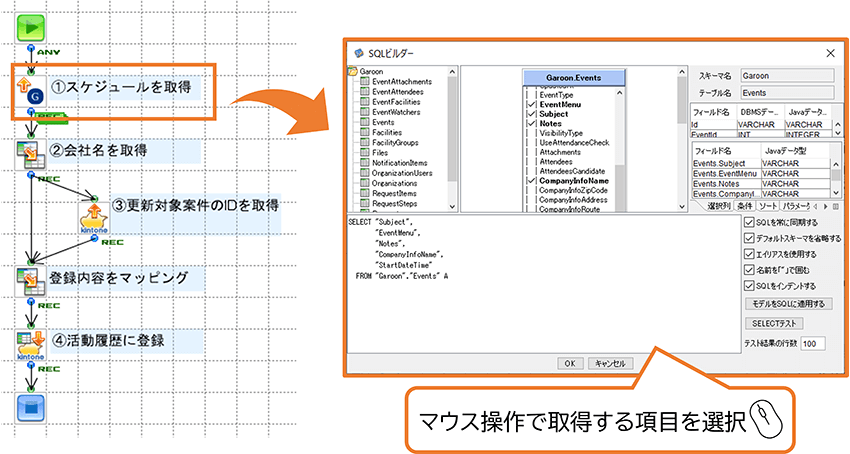The image size is (850, 454).
Task: Close the SQLビルダー dialog
Action: 830,53
